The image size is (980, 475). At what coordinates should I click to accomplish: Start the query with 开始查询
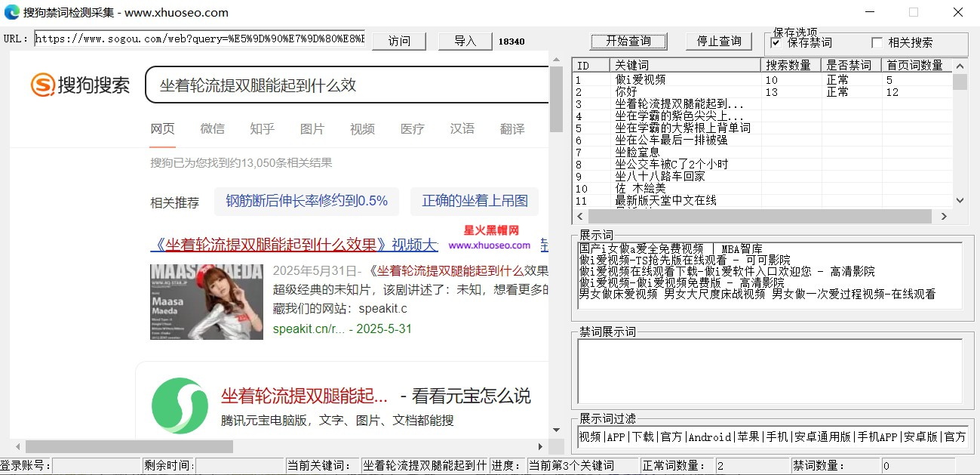[x=628, y=41]
